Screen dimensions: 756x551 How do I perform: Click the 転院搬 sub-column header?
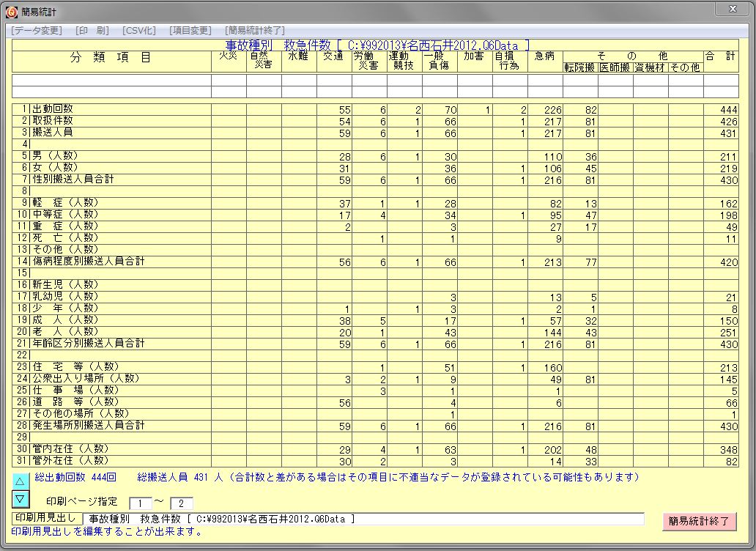pos(579,67)
